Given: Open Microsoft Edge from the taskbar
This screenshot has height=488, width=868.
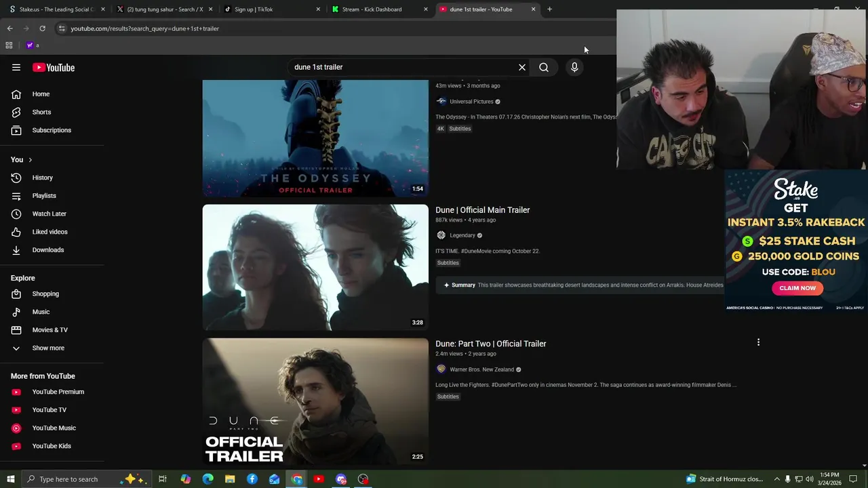Looking at the screenshot, I should (x=208, y=479).
